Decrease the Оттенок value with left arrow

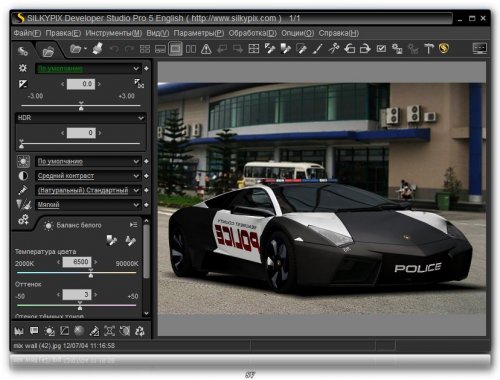tap(58, 295)
